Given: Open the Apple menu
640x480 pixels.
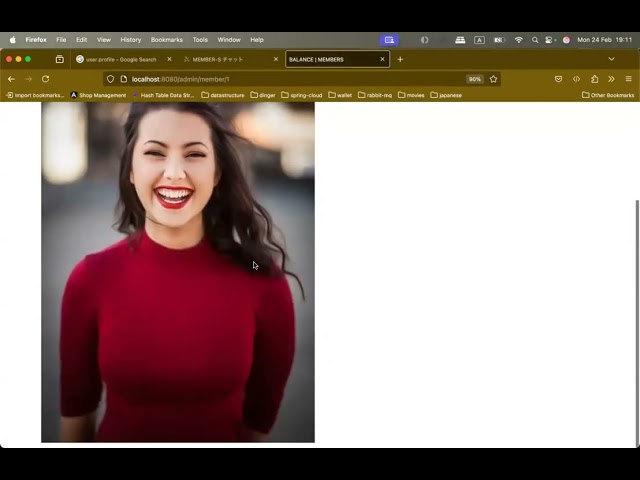Looking at the screenshot, I should pyautogui.click(x=13, y=40).
